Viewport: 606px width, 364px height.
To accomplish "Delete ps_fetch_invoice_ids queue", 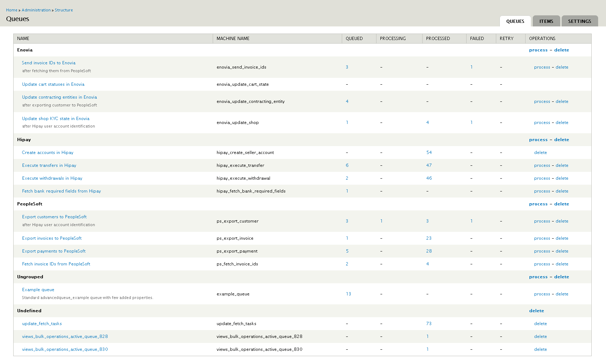I will (562, 264).
